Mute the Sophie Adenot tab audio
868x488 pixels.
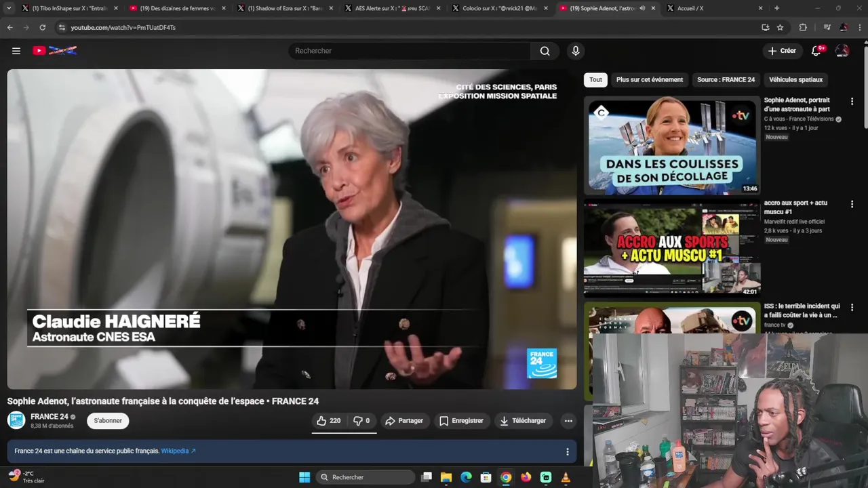click(642, 8)
